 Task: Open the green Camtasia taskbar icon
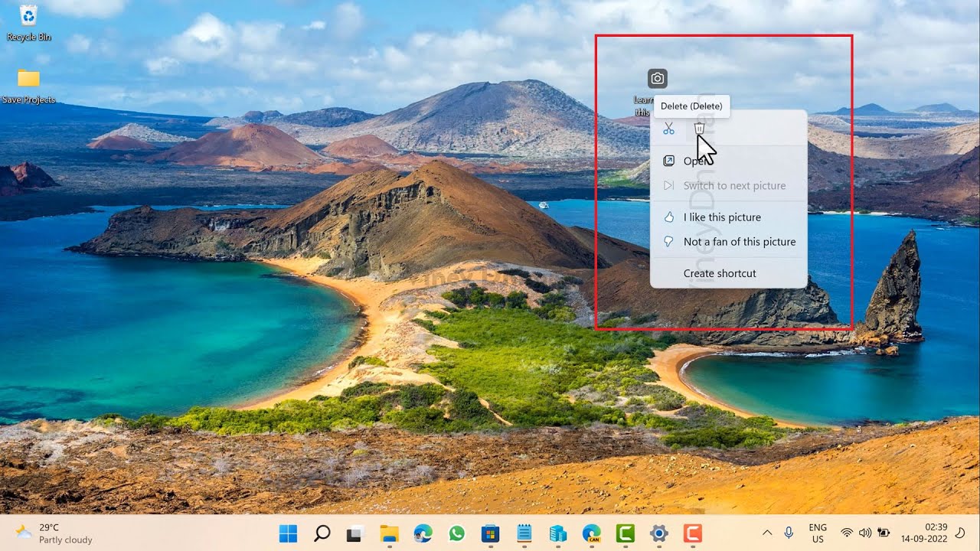(x=626, y=533)
